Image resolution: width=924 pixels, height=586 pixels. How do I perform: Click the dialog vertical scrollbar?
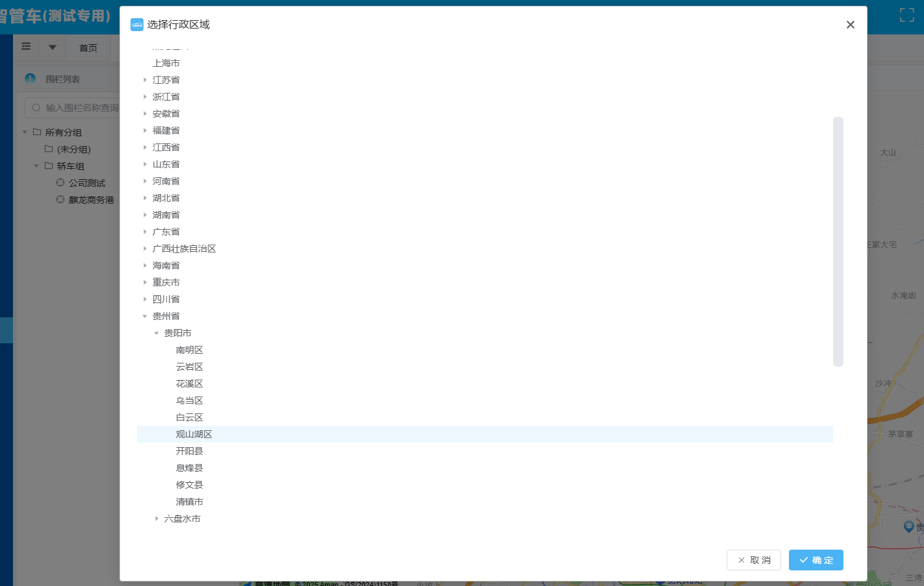click(x=838, y=241)
